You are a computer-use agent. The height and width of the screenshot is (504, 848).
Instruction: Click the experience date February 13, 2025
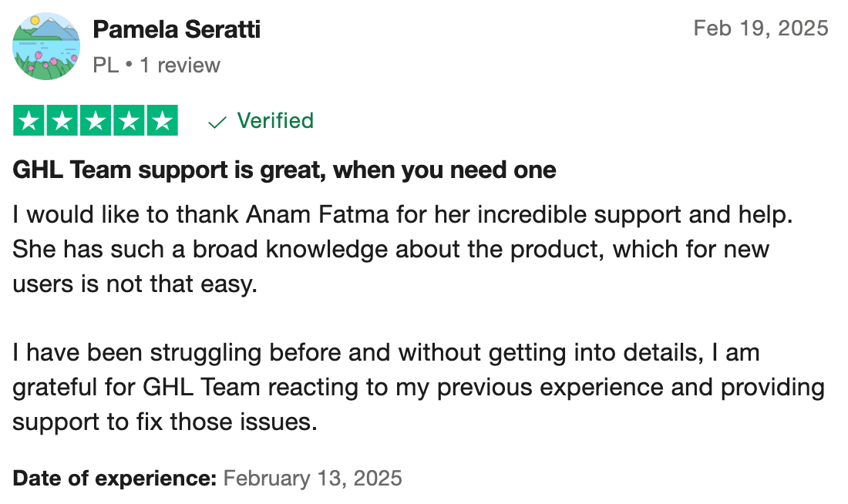pos(312,478)
